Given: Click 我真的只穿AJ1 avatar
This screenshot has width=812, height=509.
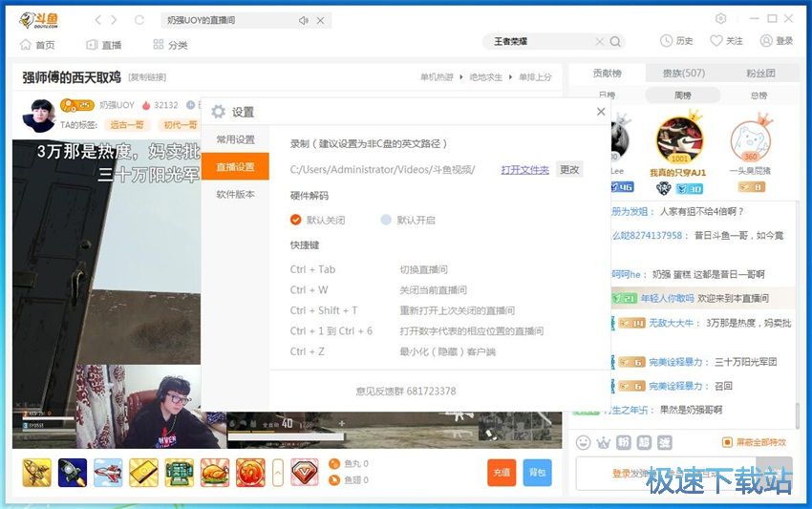Looking at the screenshot, I should pyautogui.click(x=678, y=138).
